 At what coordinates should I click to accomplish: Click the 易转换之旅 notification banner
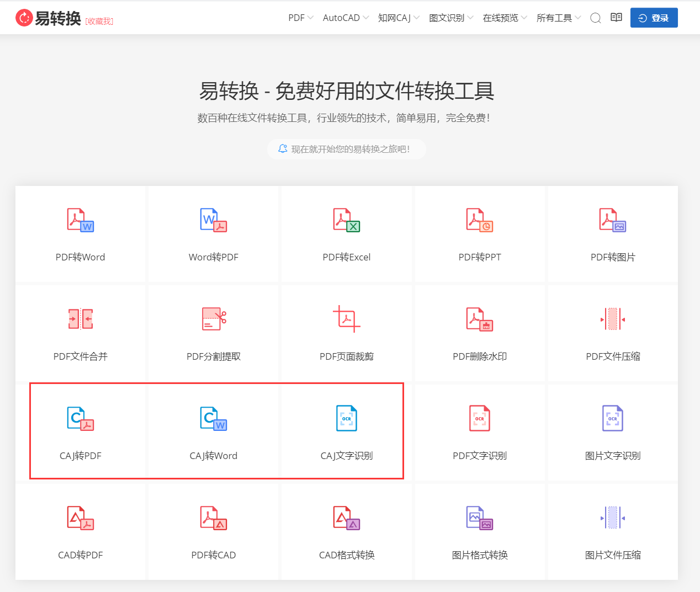347,148
